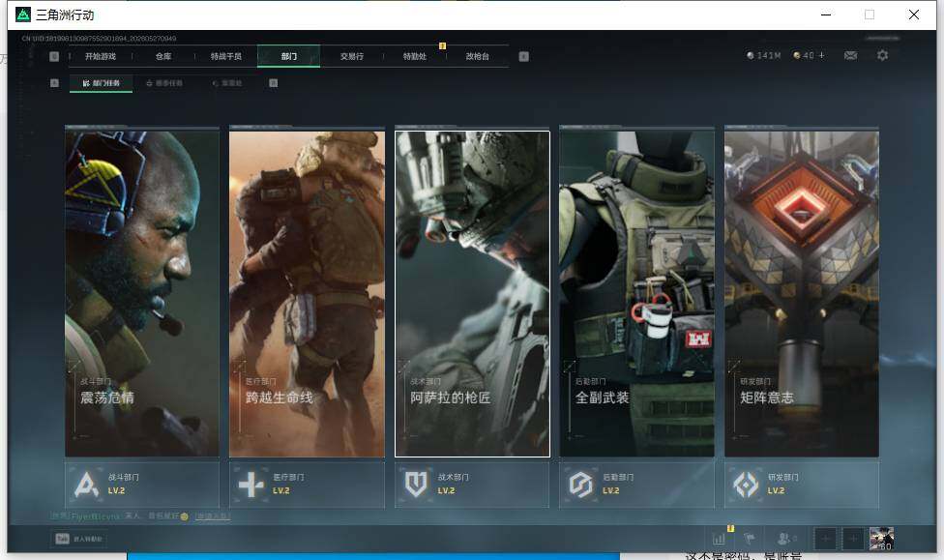Click the 三角洲行动 window title text

click(65, 15)
